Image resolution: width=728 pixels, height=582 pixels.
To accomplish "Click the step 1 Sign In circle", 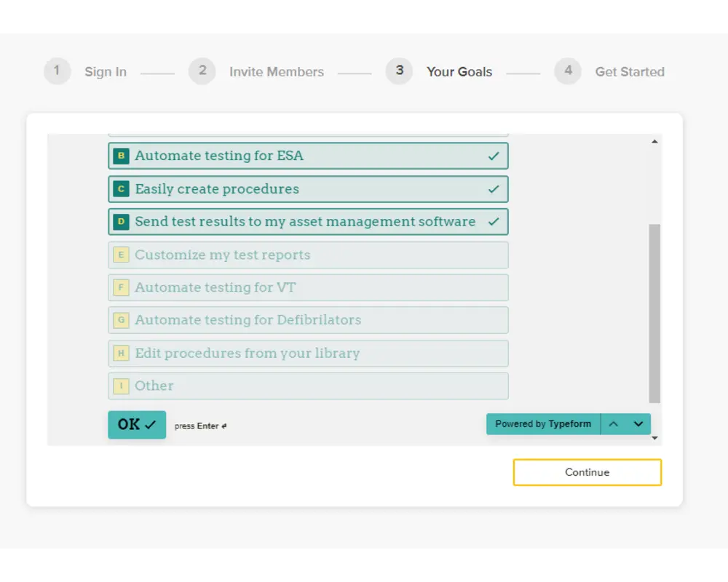I will tap(57, 71).
